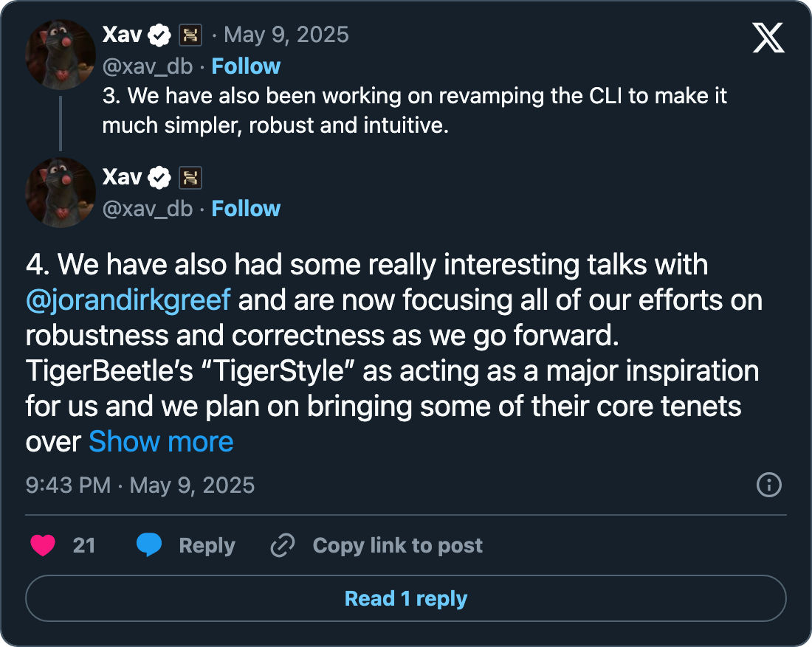Expand the post with Show more
812x647 pixels.
(161, 441)
